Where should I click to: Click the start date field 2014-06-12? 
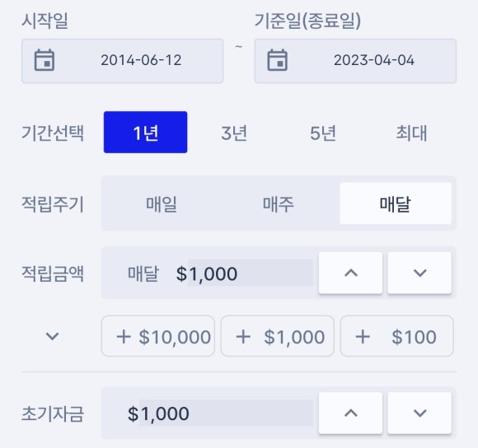coord(123,61)
